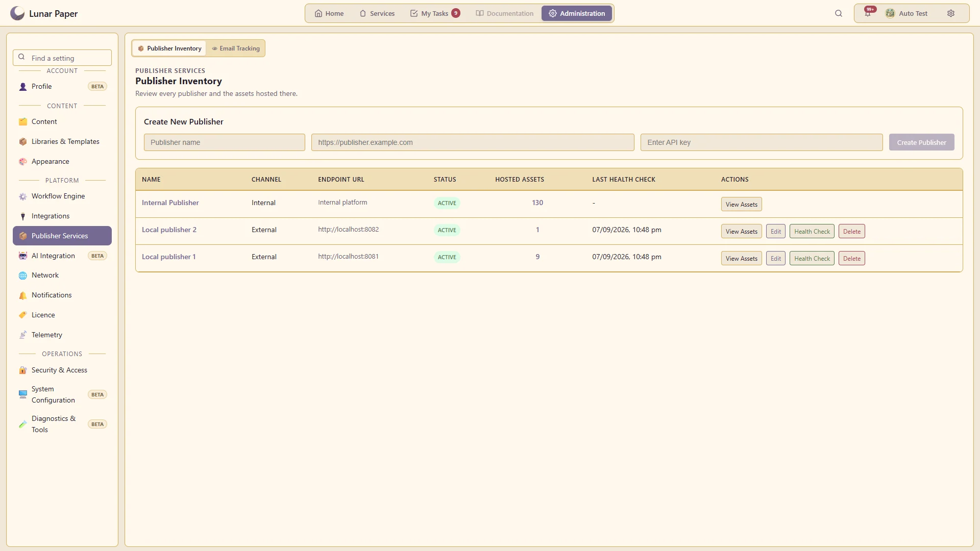View Assets for Internal Publisher
The height and width of the screenshot is (551, 980).
click(x=741, y=205)
